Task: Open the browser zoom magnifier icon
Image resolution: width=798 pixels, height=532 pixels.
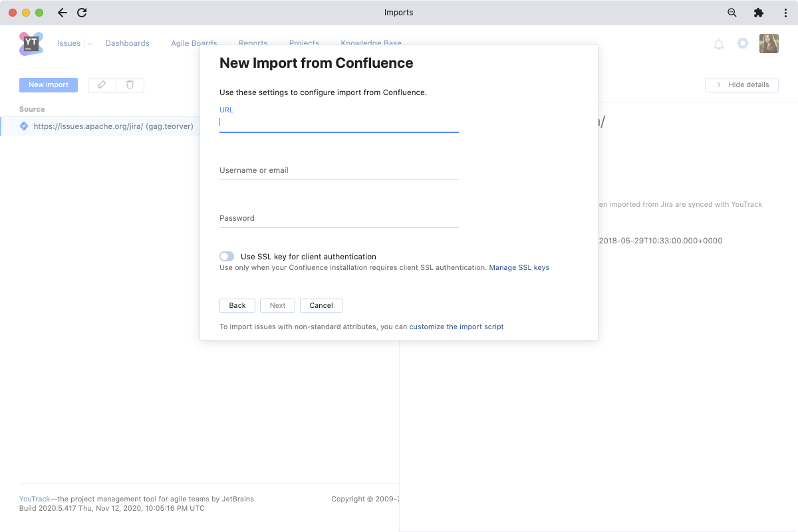Action: click(x=732, y=13)
